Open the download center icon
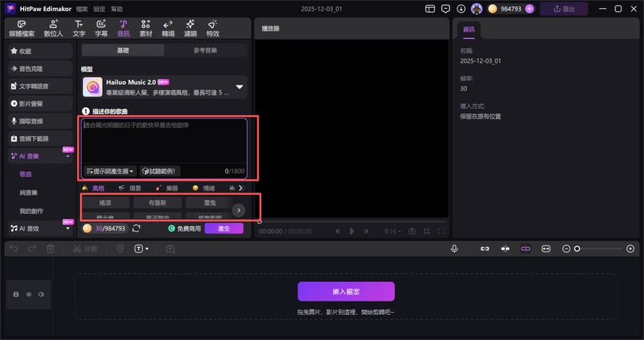This screenshot has width=644, height=340. (x=461, y=8)
